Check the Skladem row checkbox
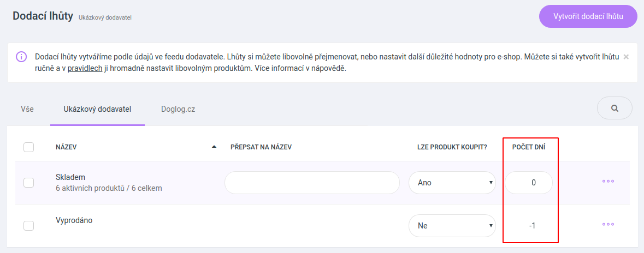The width and height of the screenshot is (644, 253). [29, 183]
